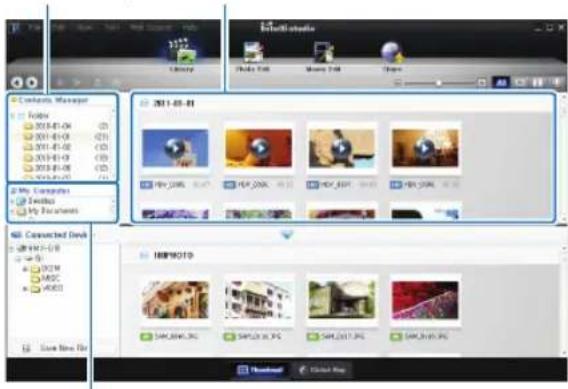This screenshot has width=568, height=389.
Task: Open the Edit menu
Action: click(58, 28)
